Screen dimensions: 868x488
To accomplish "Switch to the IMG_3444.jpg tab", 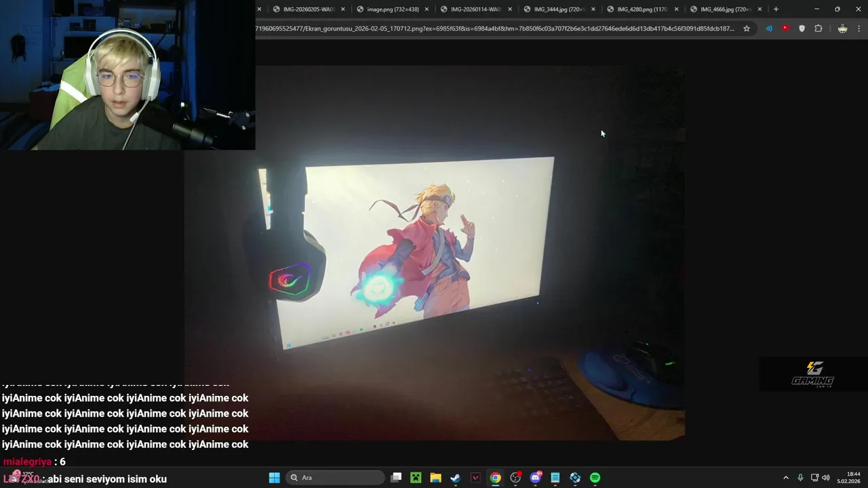I will tap(559, 9).
